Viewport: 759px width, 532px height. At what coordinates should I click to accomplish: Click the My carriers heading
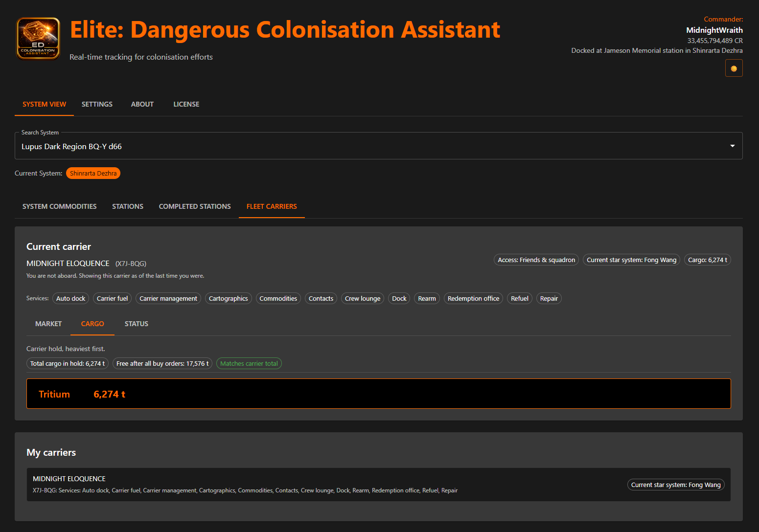pyautogui.click(x=51, y=452)
